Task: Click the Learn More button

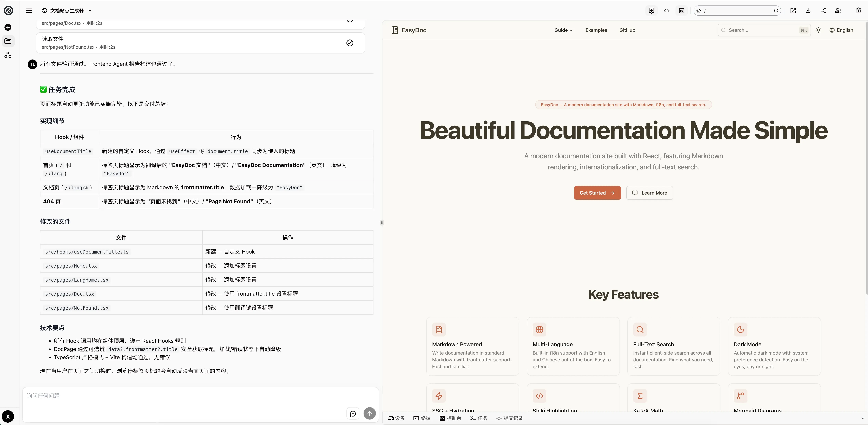Action: point(650,193)
